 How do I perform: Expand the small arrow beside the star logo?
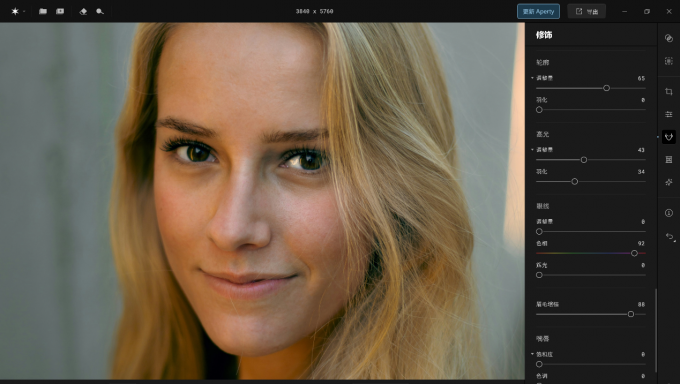(24, 11)
